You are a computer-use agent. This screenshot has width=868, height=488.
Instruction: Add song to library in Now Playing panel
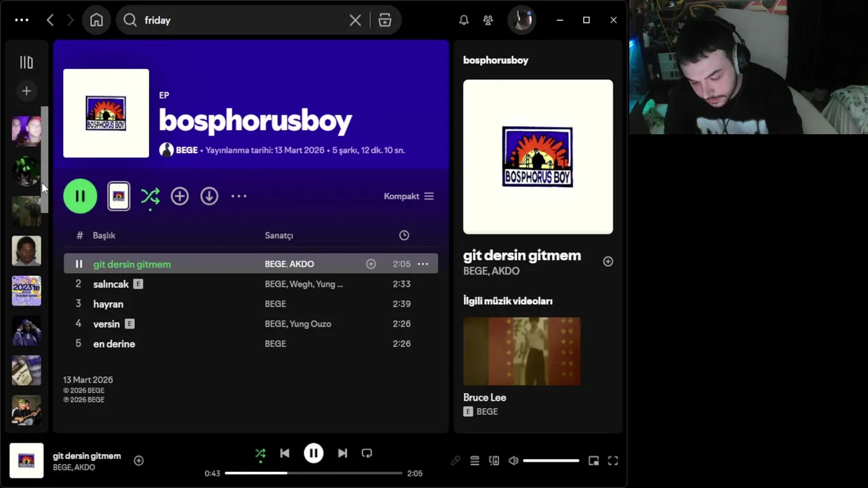[608, 262]
